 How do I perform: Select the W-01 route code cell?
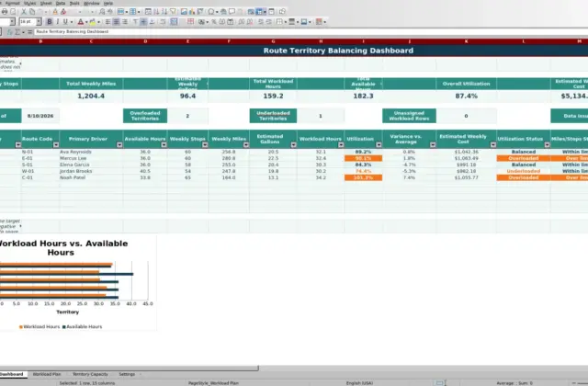[x=40, y=171]
